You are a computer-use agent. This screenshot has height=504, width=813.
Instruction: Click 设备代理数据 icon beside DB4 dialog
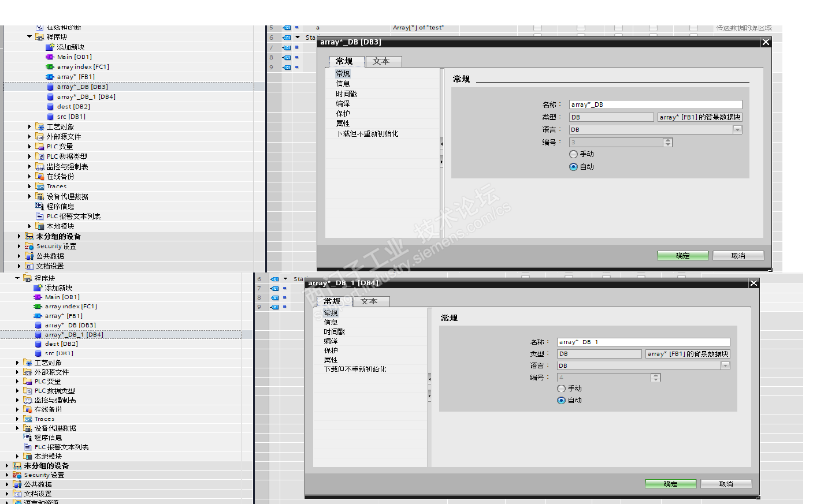tap(27, 428)
